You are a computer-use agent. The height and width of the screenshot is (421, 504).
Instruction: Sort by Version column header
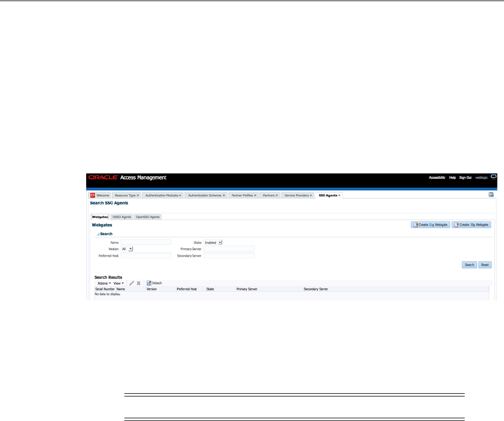161,289
